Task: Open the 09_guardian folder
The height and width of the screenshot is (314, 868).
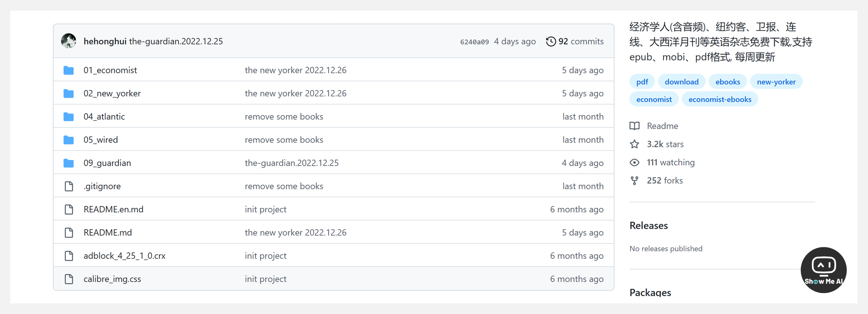Action: [107, 163]
